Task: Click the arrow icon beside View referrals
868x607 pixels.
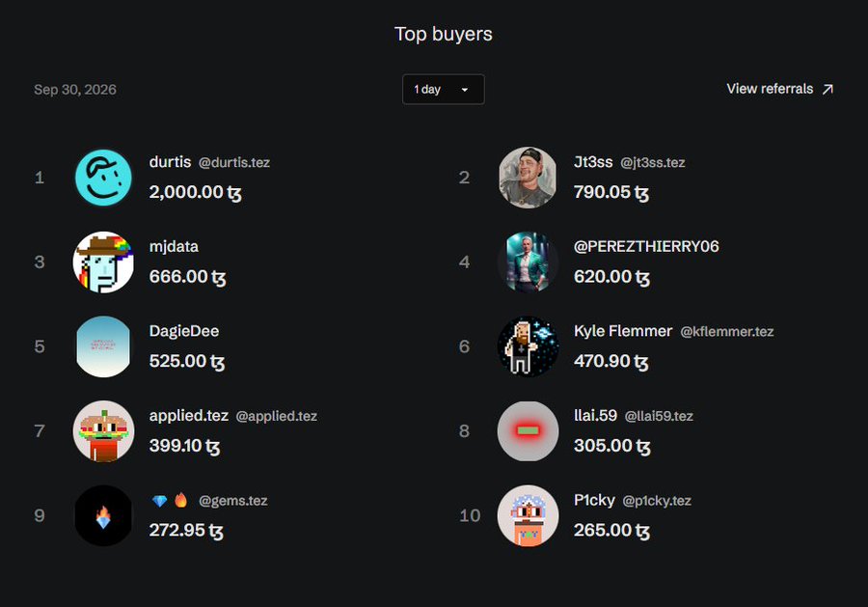Action: coord(827,90)
